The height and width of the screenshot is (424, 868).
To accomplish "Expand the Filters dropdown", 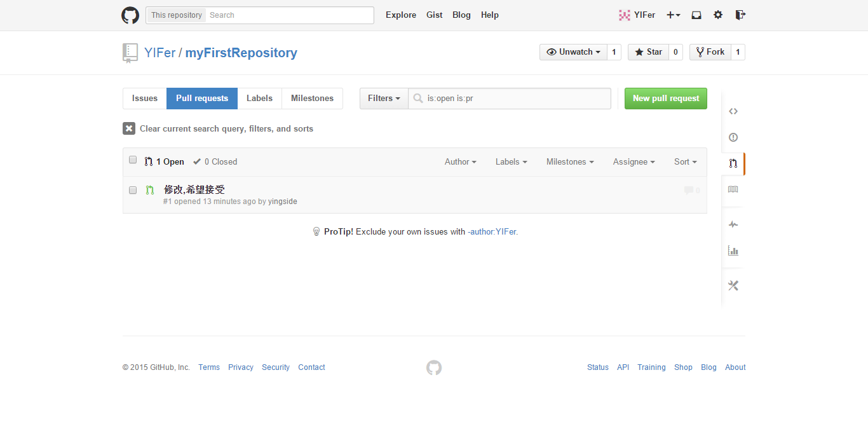I will pyautogui.click(x=384, y=99).
